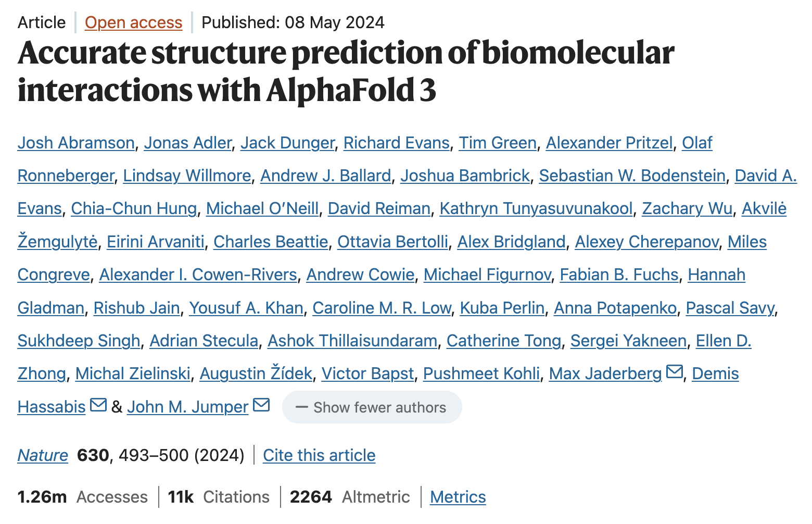Image resolution: width=812 pixels, height=524 pixels.
Task: Open email contact for John M. Jumper
Action: [x=261, y=404]
